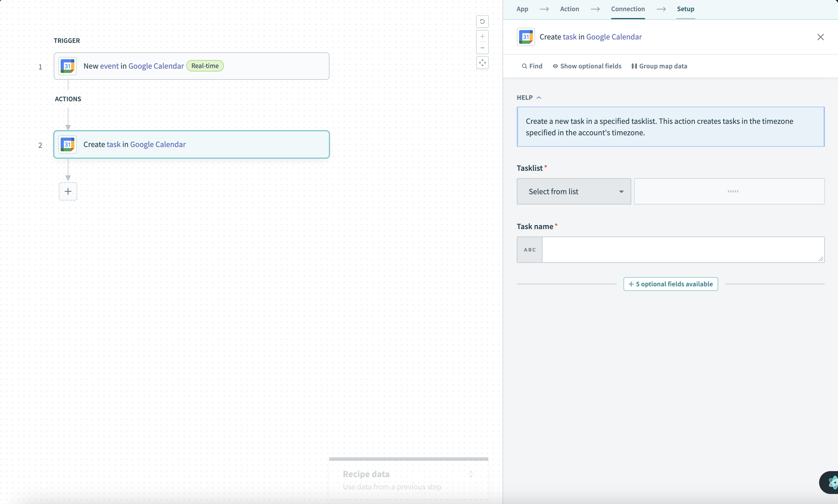Click the undo/reset canvas icon

click(x=482, y=21)
